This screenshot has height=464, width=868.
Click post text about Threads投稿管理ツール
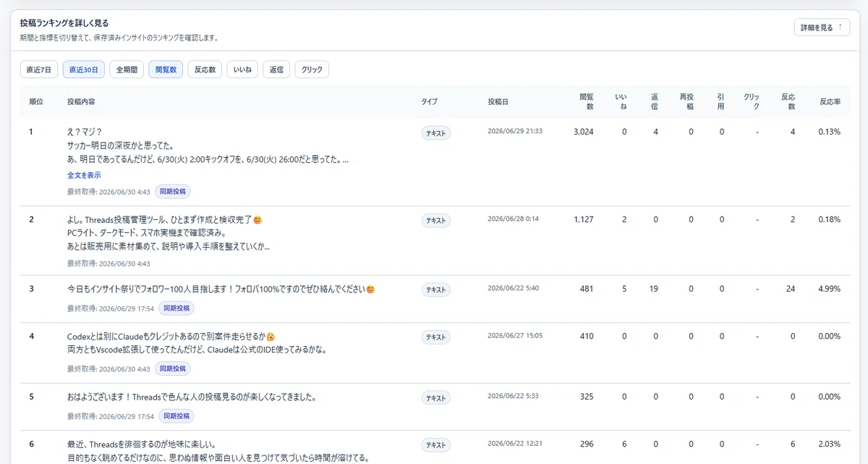[x=169, y=233]
